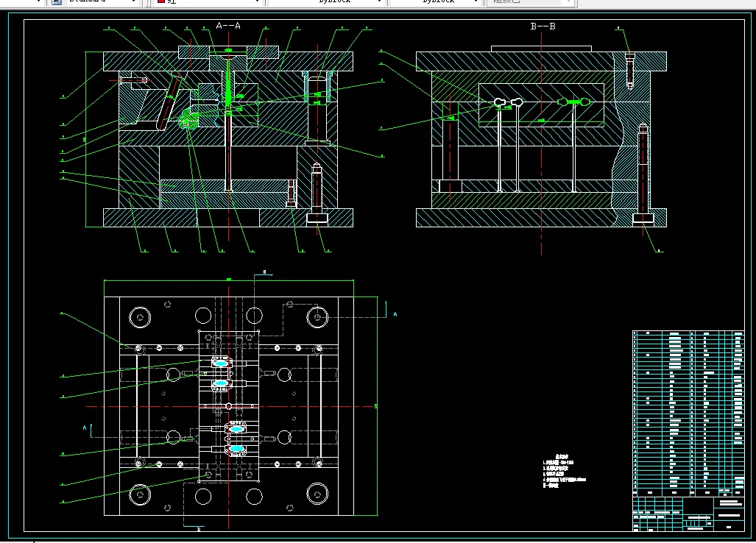Select the A--A section view title
The height and width of the screenshot is (543, 756).
click(228, 26)
